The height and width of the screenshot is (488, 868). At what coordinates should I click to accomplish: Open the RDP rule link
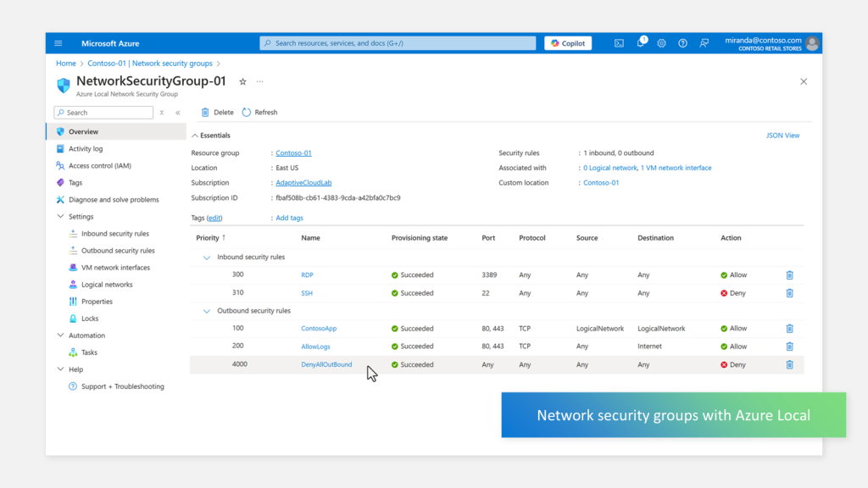click(307, 275)
